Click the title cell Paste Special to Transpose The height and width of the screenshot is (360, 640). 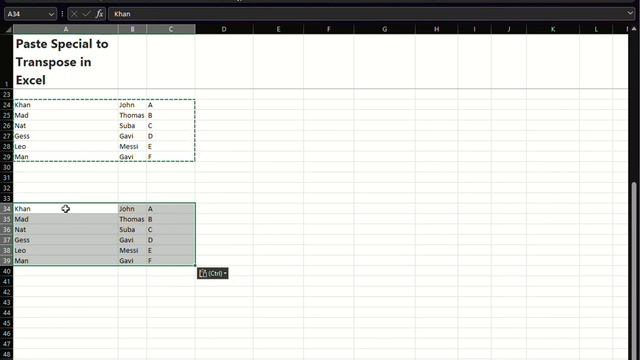[66, 62]
